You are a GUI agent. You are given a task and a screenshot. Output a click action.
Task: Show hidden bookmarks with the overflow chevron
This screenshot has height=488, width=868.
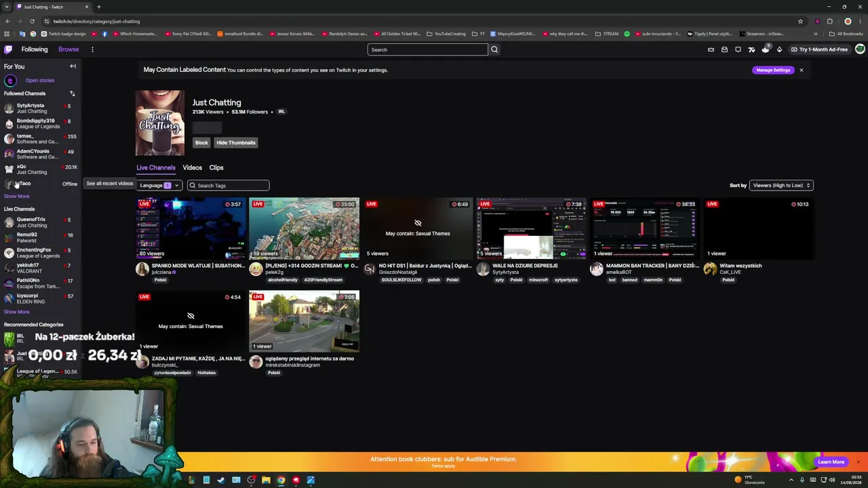[815, 34]
